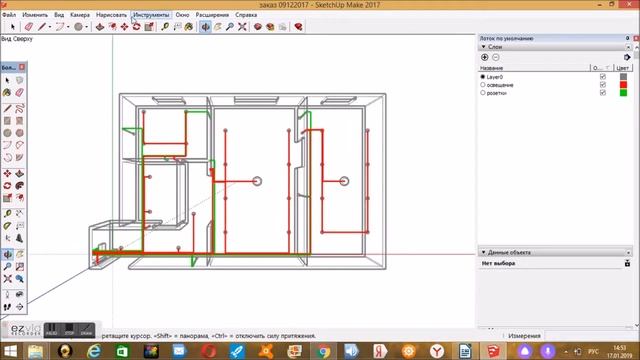The image size is (640, 360).
Task: Collapse the Слои panel triangle
Action: pos(483,47)
